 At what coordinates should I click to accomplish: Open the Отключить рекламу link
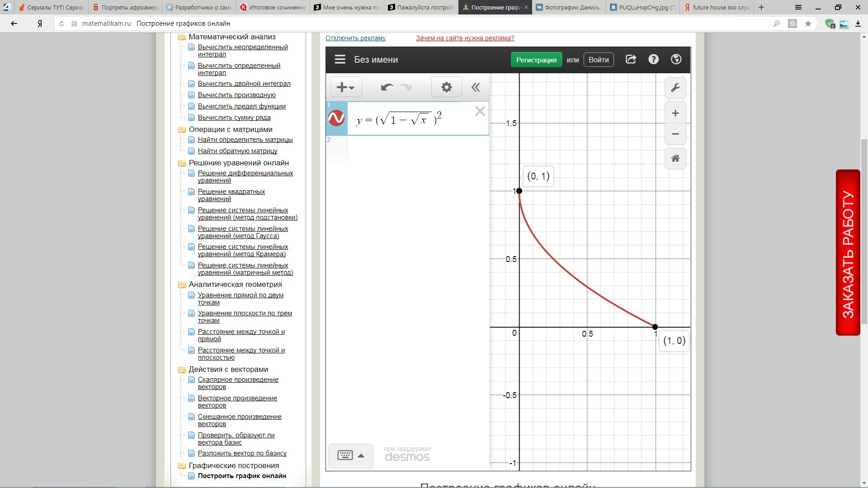click(355, 38)
